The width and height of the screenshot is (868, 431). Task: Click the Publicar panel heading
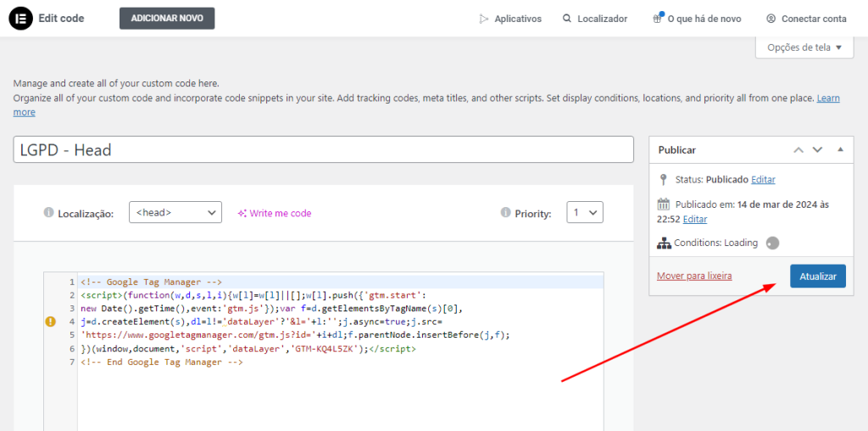coord(677,150)
